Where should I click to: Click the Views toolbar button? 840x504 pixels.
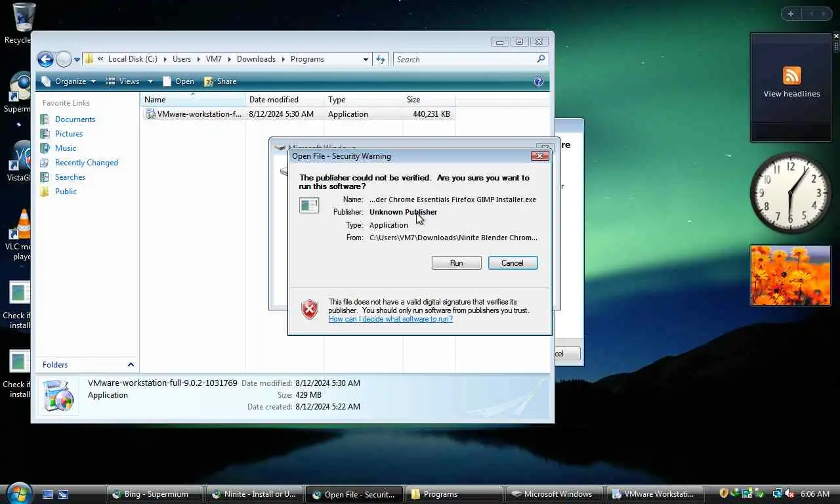[x=123, y=81]
